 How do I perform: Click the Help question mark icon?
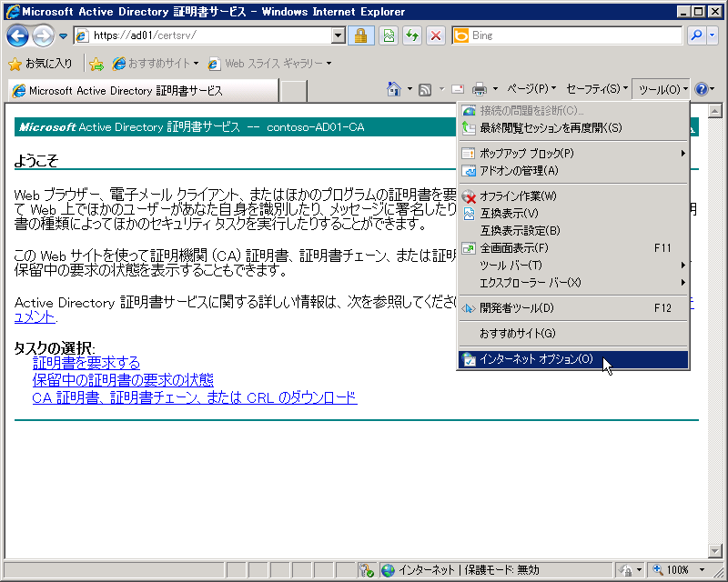click(701, 89)
